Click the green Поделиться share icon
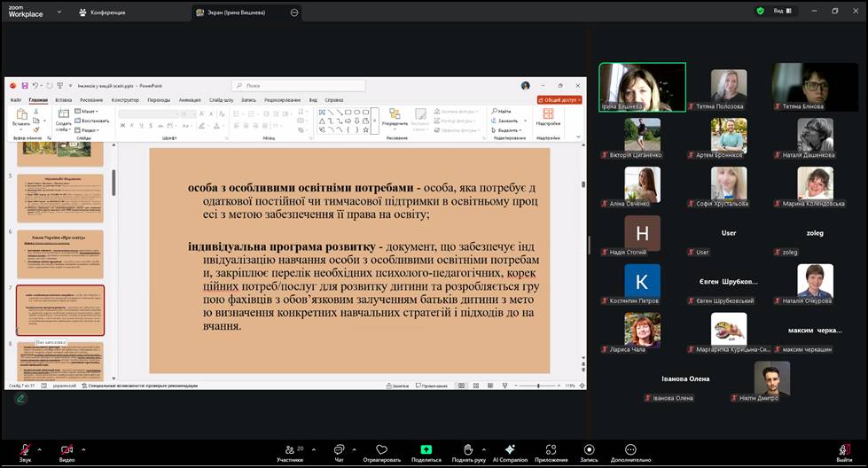The image size is (868, 468). [426, 450]
